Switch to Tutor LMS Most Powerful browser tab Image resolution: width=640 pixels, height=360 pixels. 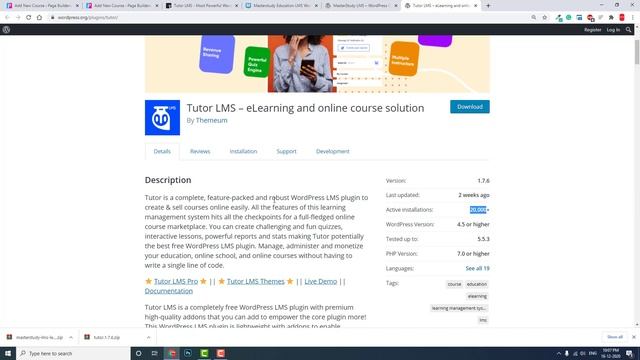tap(202, 6)
